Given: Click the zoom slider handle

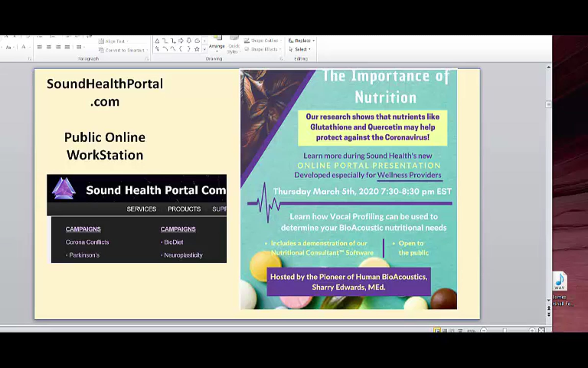Looking at the screenshot, I should coord(505,330).
